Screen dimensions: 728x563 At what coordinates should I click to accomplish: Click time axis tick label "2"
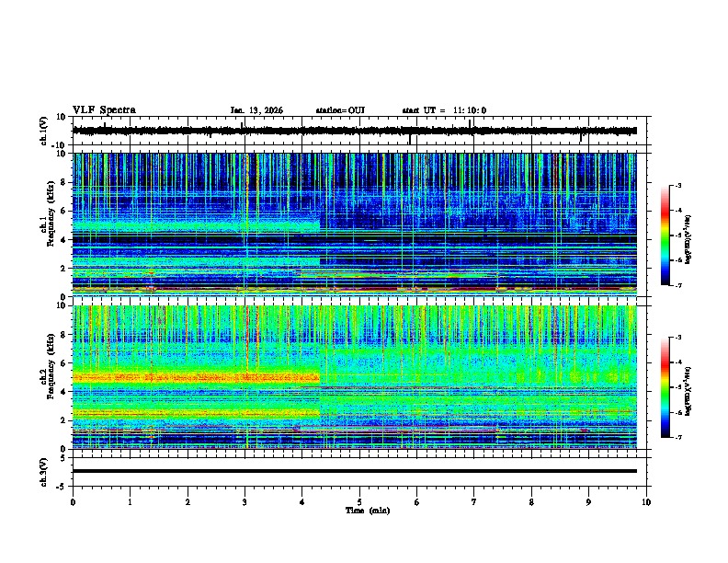188,502
